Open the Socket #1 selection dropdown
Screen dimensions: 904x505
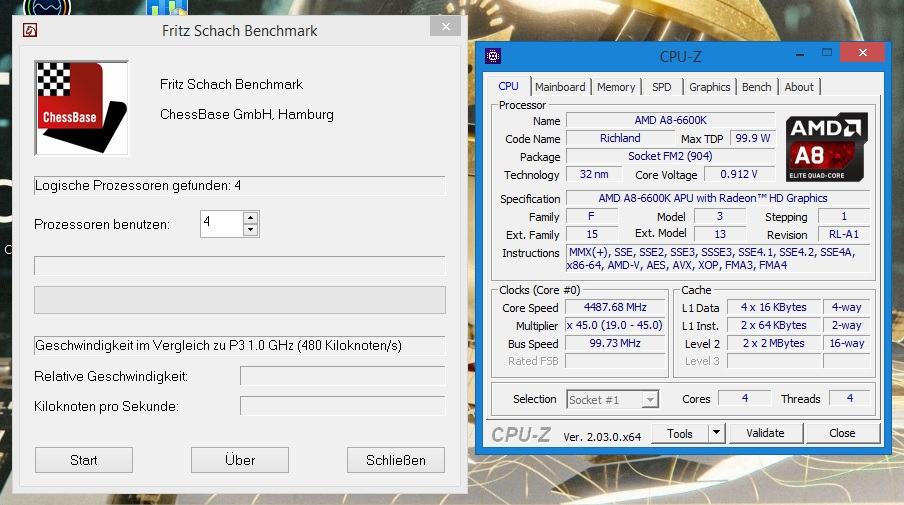point(612,400)
